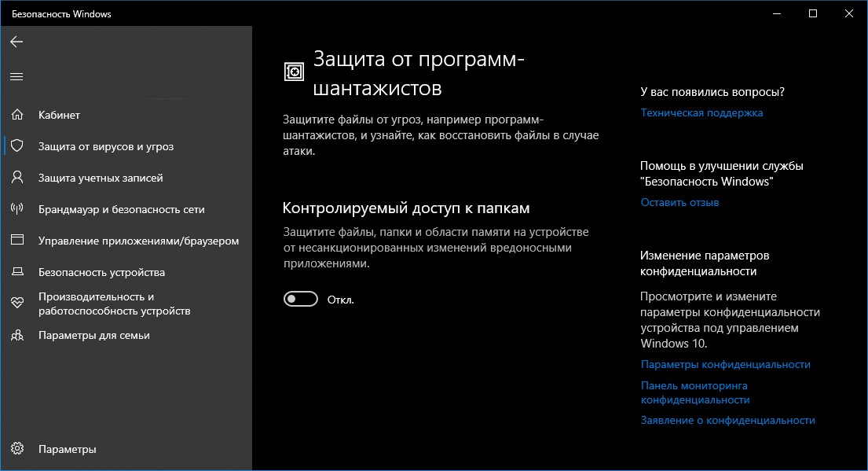The image size is (868, 471).
Task: Click the ransomware protection safe icon in header
Action: point(294,72)
